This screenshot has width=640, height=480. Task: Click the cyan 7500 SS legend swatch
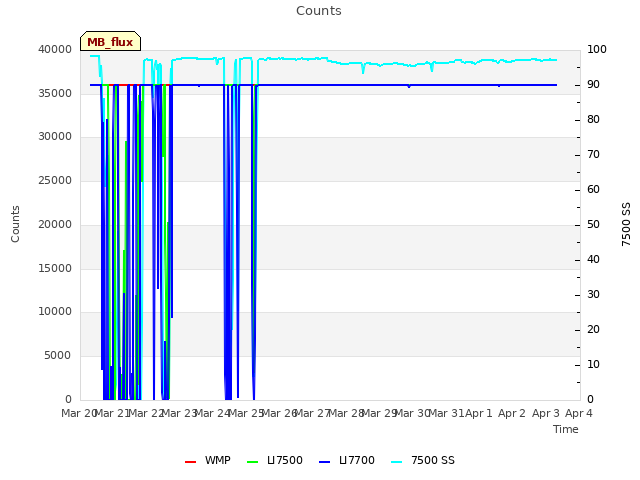click(396, 462)
